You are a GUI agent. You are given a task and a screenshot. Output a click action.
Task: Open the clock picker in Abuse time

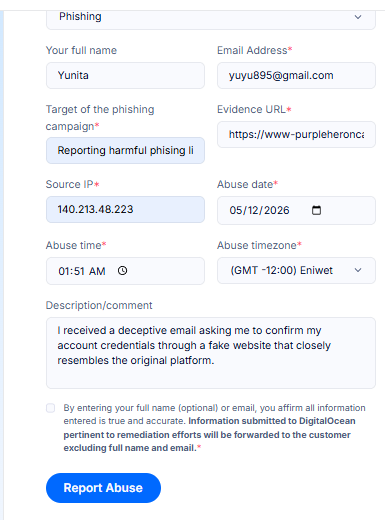point(122,271)
